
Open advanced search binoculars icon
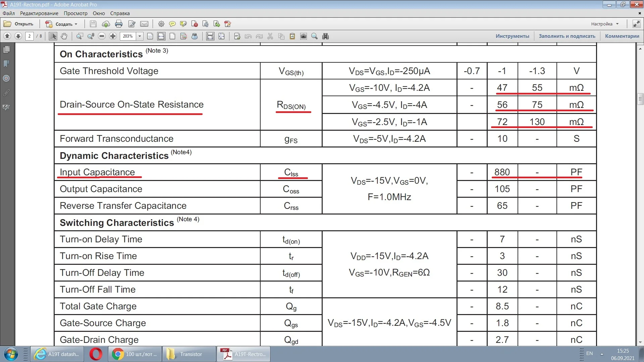pyautogui.click(x=325, y=36)
